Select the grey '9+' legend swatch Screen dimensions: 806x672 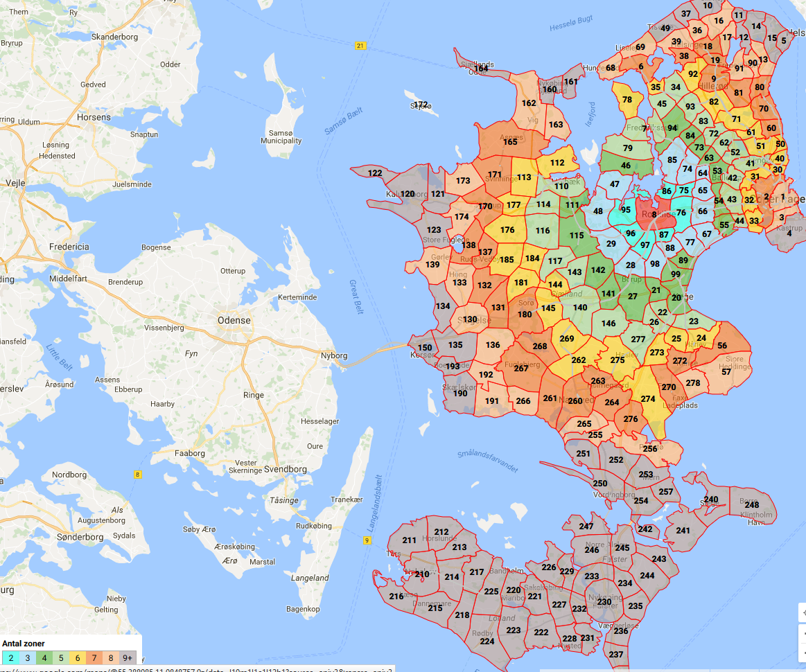click(128, 657)
